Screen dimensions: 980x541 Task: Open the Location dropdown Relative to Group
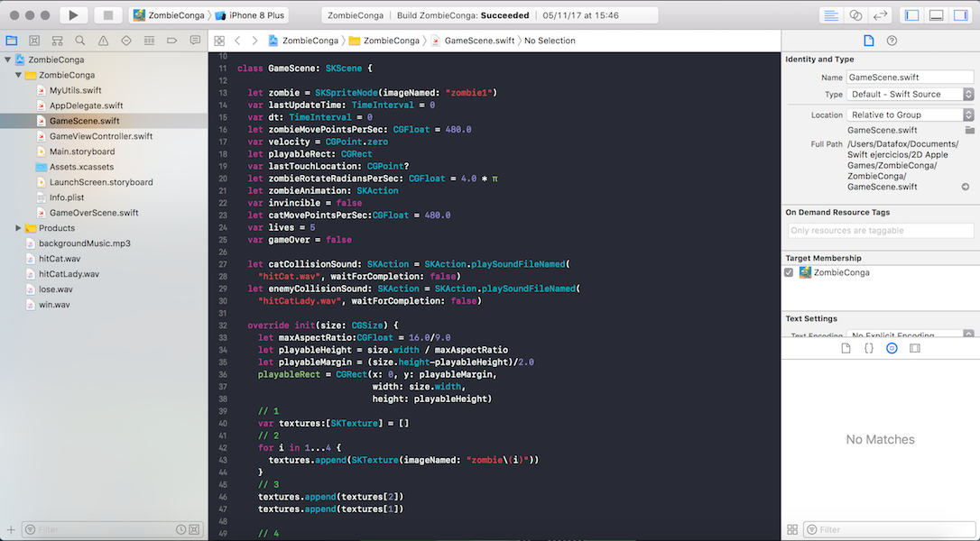pos(910,115)
